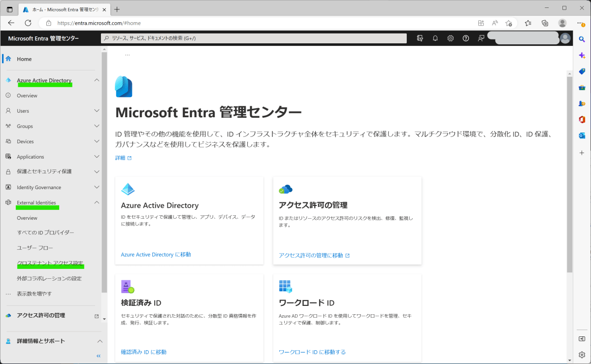Click the Devices icon in sidebar
Screen dimensions: 591x364
(x=8, y=141)
